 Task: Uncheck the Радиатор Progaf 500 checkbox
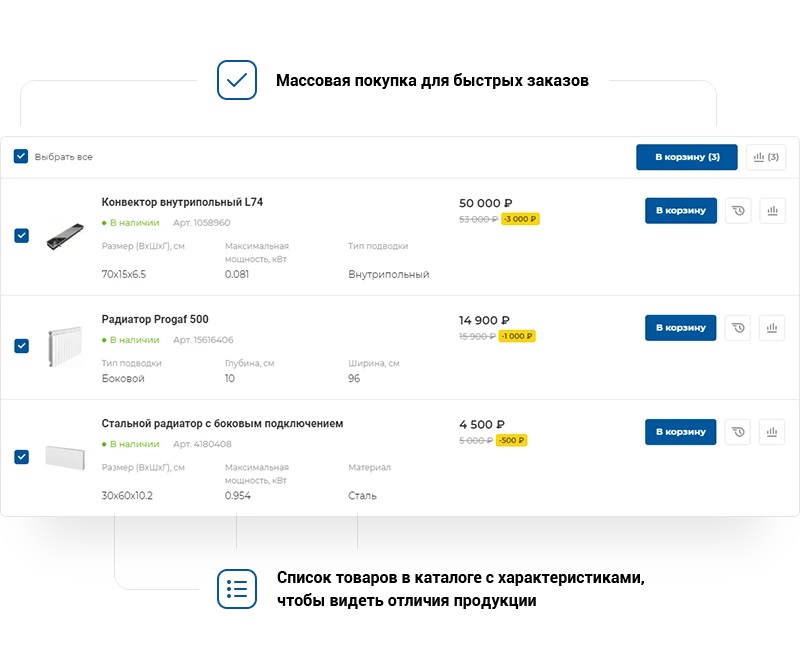click(x=21, y=346)
